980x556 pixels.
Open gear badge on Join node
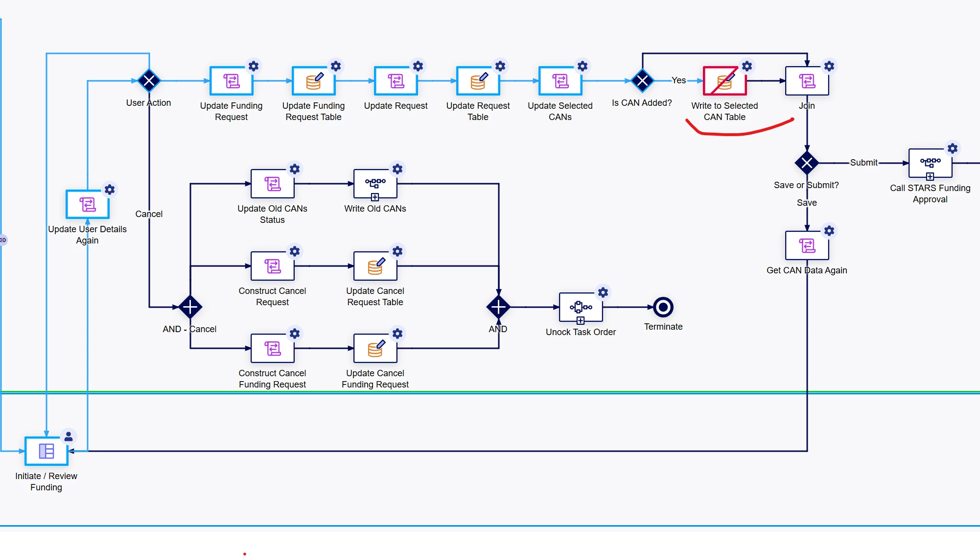pos(829,66)
